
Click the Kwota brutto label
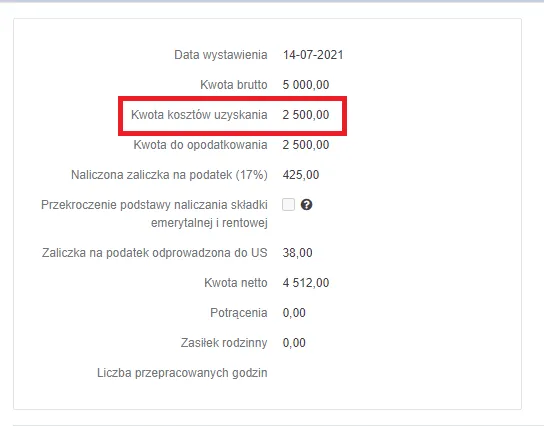[x=234, y=85]
